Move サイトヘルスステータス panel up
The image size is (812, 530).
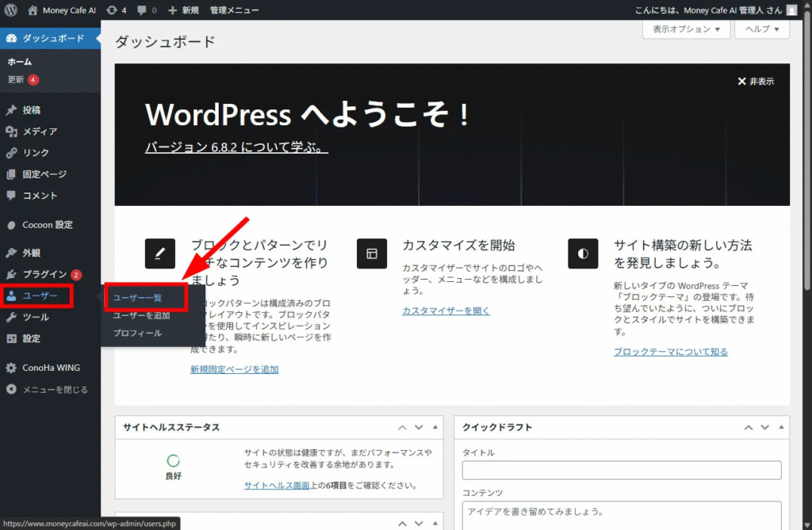(402, 428)
